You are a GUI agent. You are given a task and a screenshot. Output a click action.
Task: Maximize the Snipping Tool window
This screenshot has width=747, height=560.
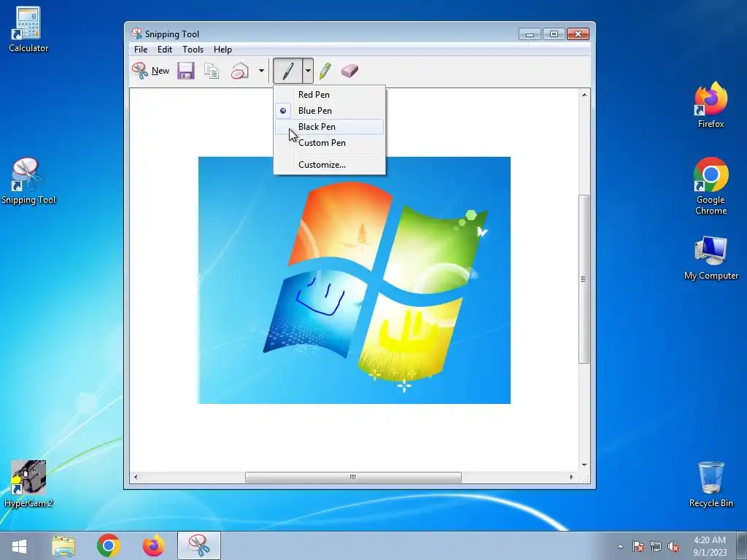(x=554, y=34)
